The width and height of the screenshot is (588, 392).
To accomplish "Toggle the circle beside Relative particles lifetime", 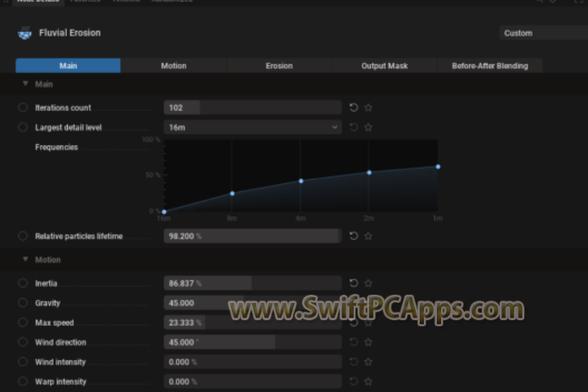I will coord(23,236).
